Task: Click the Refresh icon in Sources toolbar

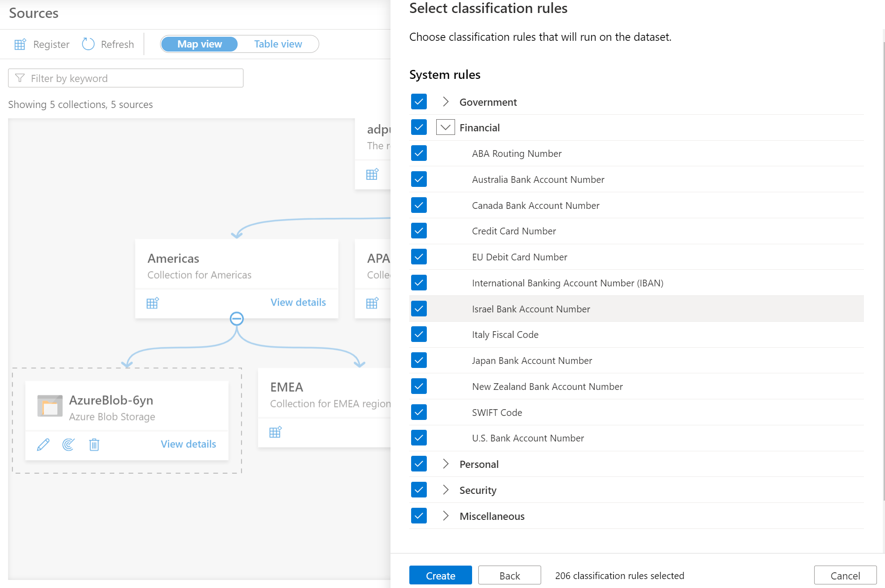Action: (89, 44)
